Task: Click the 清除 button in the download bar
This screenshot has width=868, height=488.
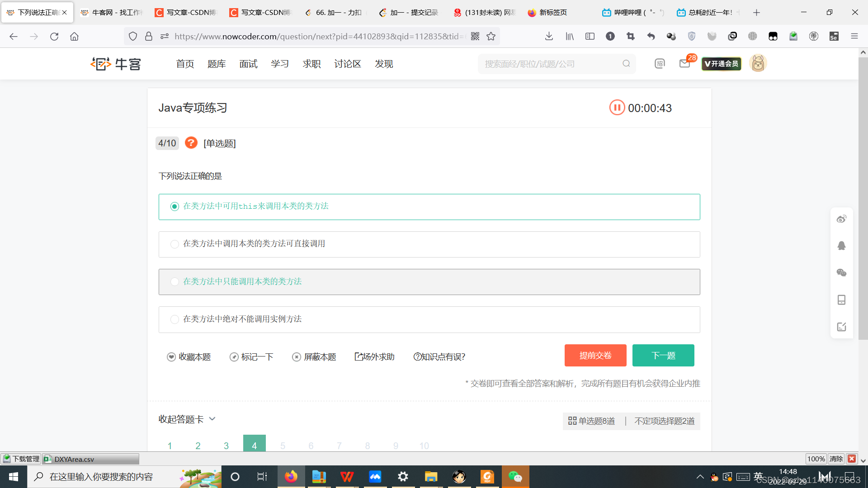Action: [836, 459]
